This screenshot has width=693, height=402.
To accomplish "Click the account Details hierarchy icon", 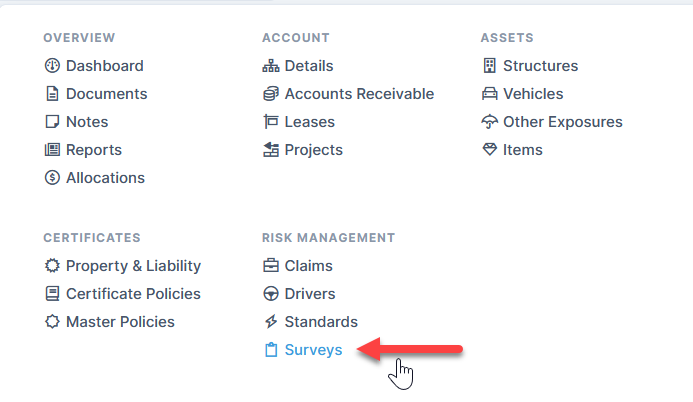I will 271,66.
